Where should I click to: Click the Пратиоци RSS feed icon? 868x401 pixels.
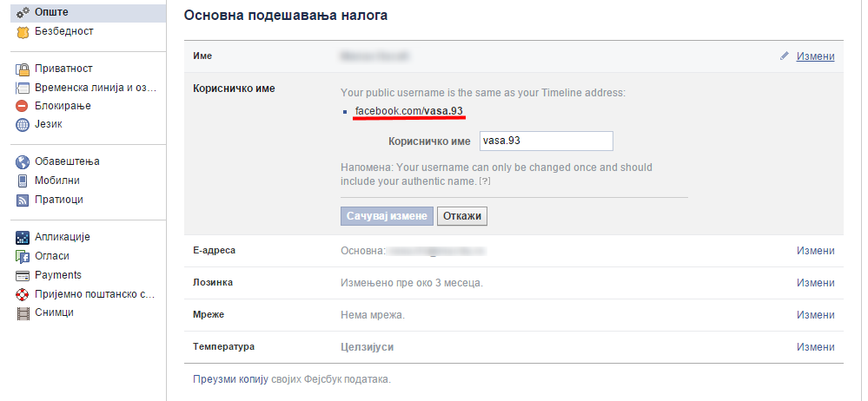[23, 200]
